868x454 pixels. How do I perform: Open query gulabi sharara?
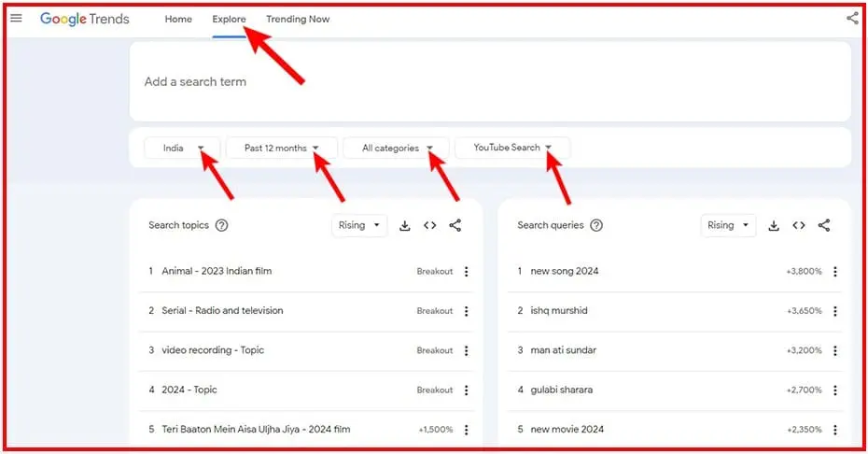(561, 390)
